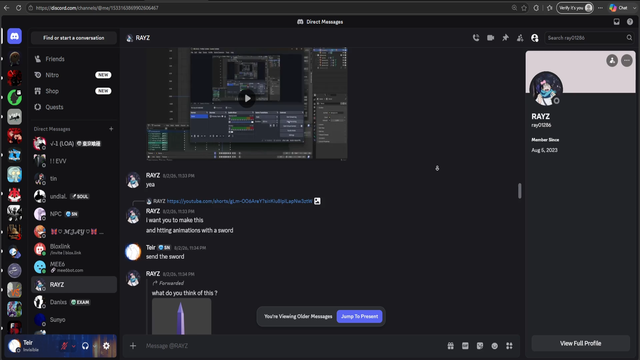Click the Jump To Present button
Viewport: 640px width, 360px height.
click(x=359, y=316)
